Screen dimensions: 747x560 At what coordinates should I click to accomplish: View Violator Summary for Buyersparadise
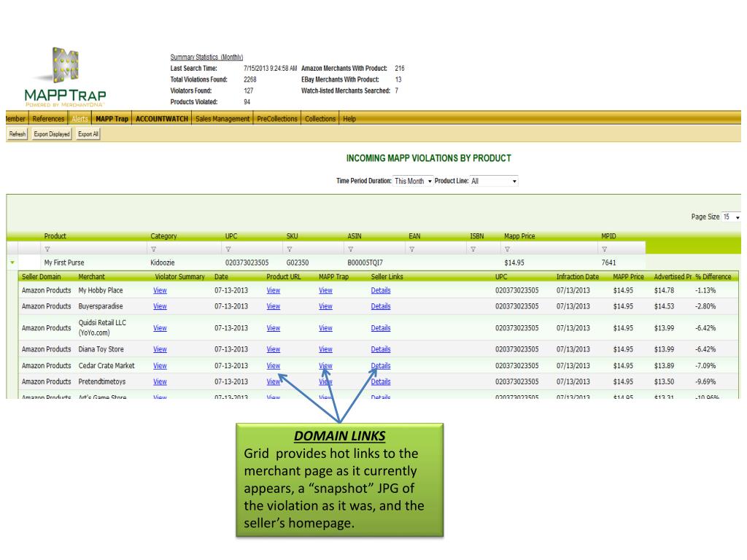point(160,306)
